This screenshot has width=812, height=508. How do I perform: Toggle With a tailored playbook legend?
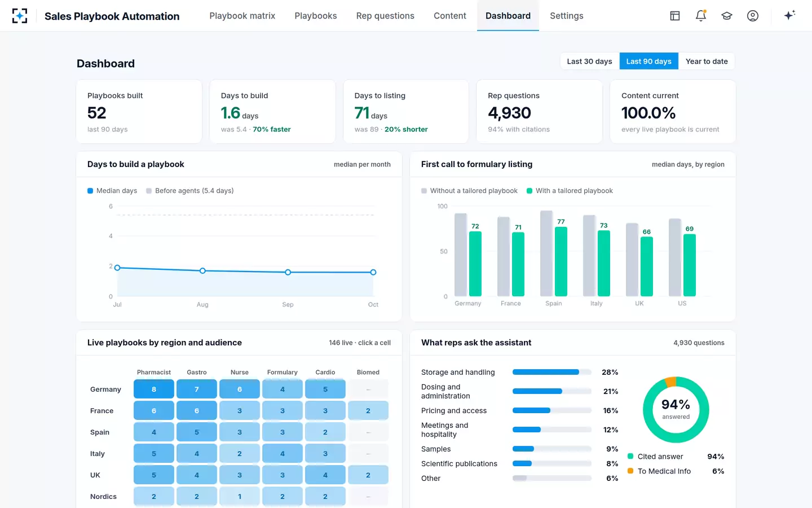coord(570,191)
